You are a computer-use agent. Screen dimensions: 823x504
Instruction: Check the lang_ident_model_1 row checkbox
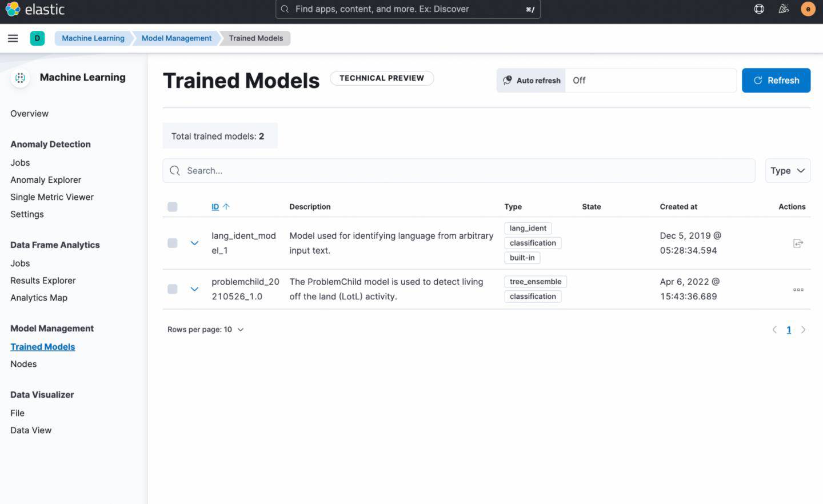tap(172, 242)
